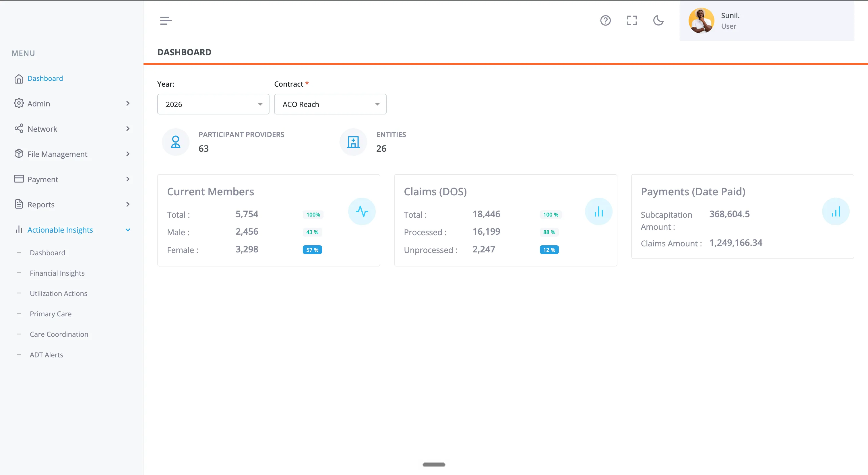Click the Participant Providers person icon
The width and height of the screenshot is (868, 475).
point(176,142)
